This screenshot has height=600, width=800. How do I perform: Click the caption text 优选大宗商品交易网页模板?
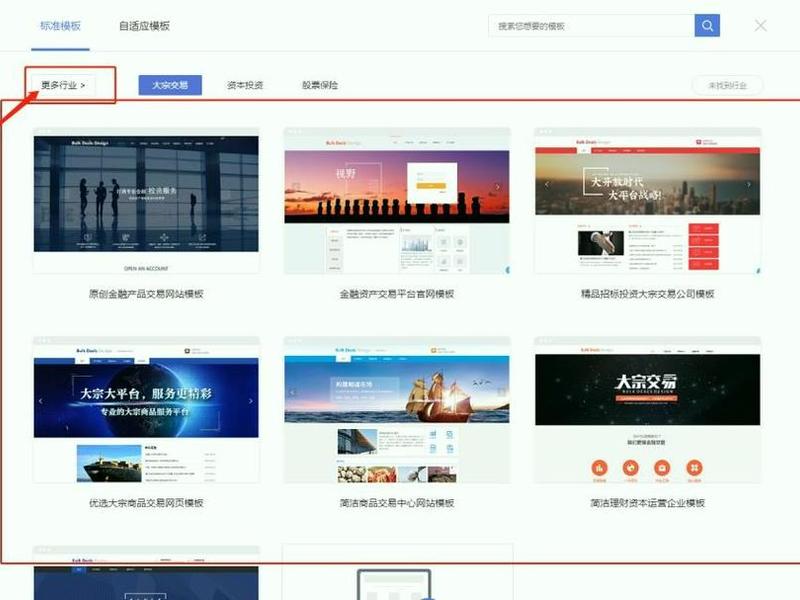click(146, 503)
